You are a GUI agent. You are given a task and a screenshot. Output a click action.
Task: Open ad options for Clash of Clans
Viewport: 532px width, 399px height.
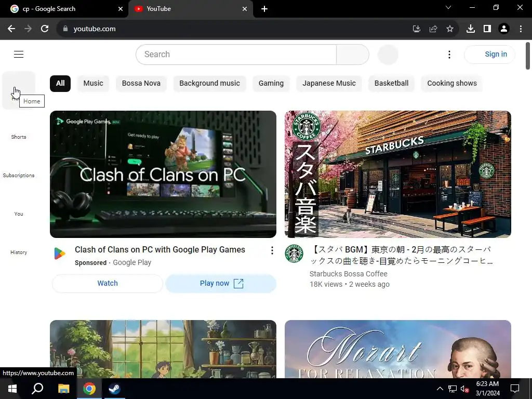click(x=272, y=251)
